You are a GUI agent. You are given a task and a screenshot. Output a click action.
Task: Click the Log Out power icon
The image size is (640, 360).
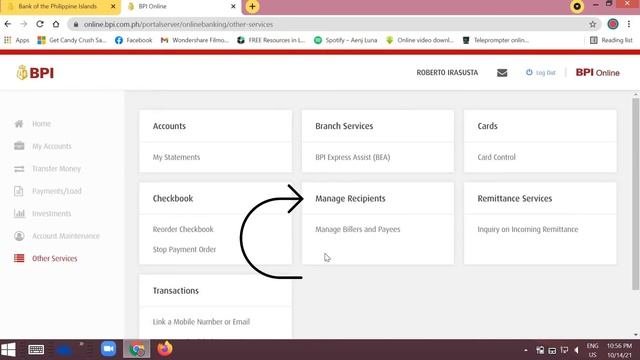pyautogui.click(x=529, y=72)
